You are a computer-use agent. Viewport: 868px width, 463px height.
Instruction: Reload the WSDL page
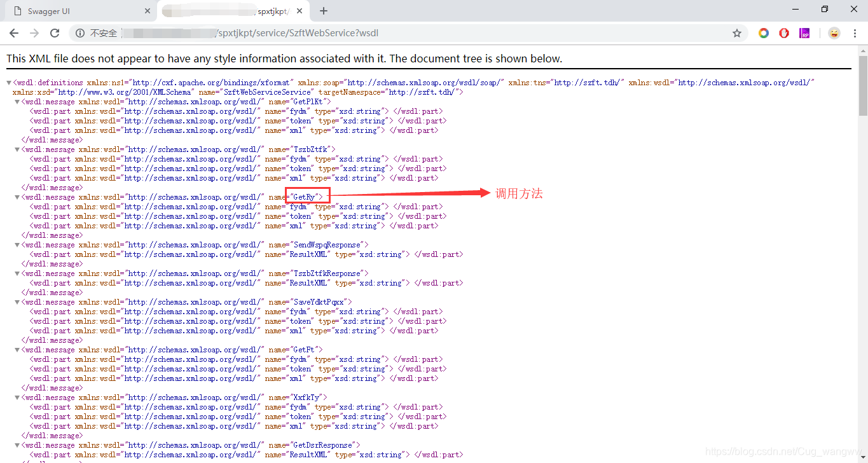pos(55,33)
